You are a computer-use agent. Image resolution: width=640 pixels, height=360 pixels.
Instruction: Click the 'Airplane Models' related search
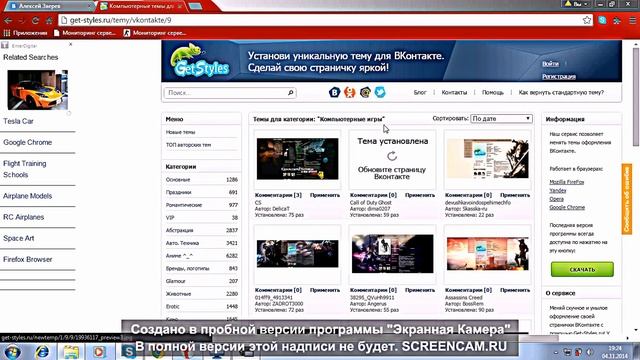pos(27,196)
